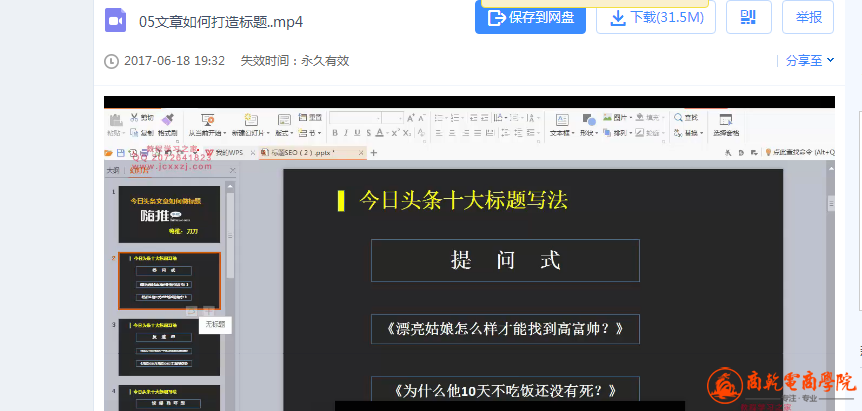Toggle right text alignment
862x411 pixels.
[x=466, y=133]
